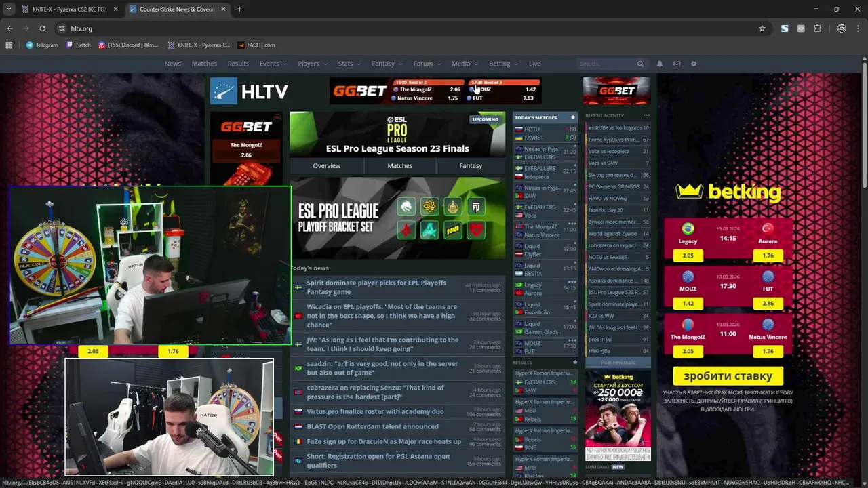Open the bookmarks bar apps grid
Screen dimensions: 868x488
point(9,45)
